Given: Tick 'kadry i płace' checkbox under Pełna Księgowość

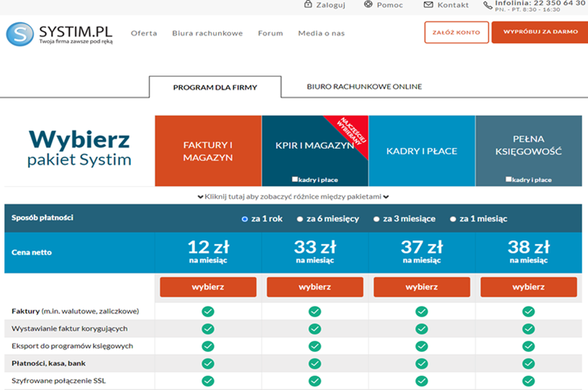Looking at the screenshot, I should coord(509,179).
